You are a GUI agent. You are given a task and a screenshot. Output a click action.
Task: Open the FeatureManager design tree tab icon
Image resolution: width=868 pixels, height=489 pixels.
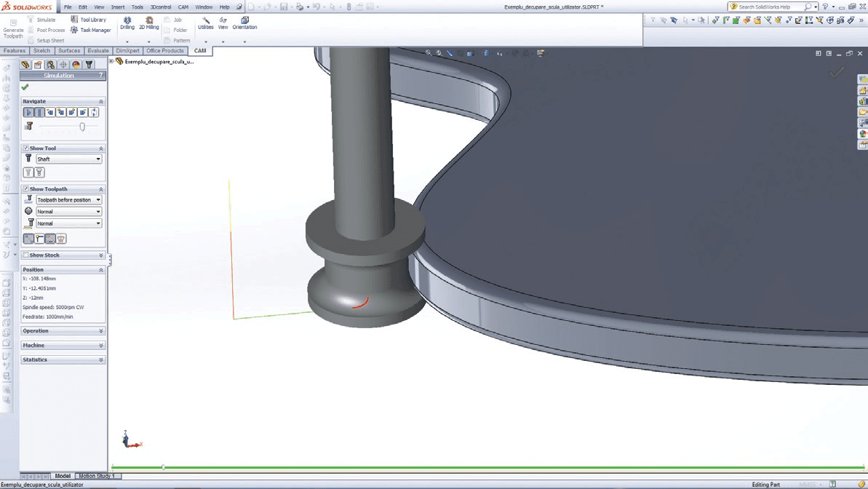click(x=25, y=64)
